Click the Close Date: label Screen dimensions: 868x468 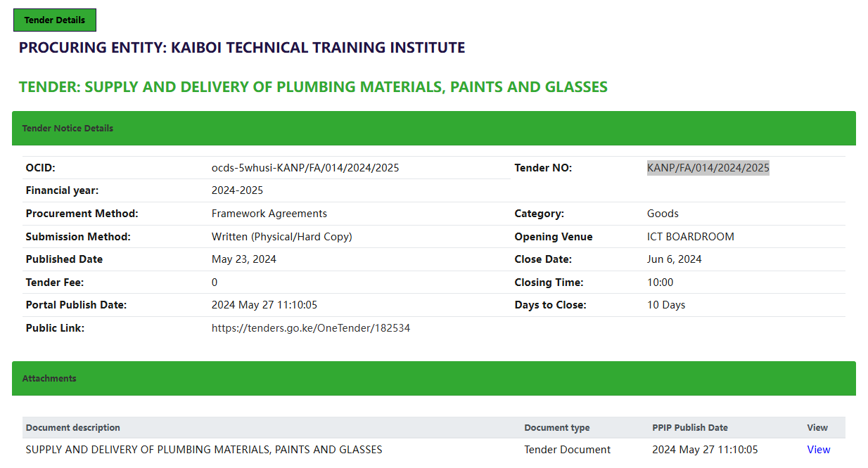(x=543, y=259)
